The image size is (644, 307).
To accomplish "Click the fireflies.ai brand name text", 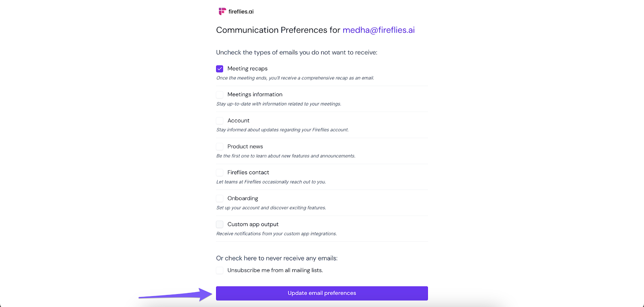I will click(x=241, y=12).
